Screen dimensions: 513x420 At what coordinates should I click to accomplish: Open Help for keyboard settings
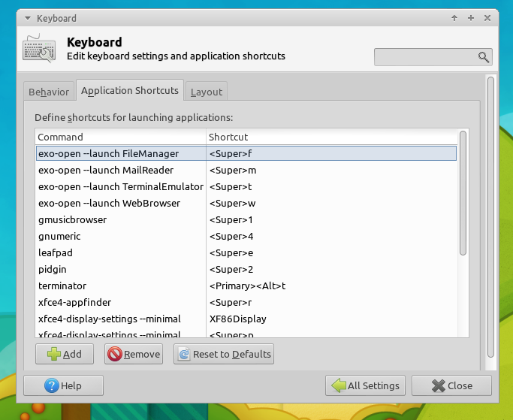(64, 385)
